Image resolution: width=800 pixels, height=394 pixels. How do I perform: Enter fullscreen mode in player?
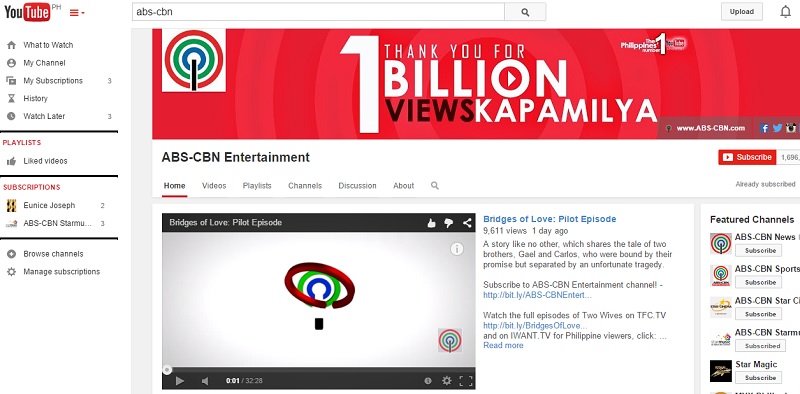coord(466,381)
